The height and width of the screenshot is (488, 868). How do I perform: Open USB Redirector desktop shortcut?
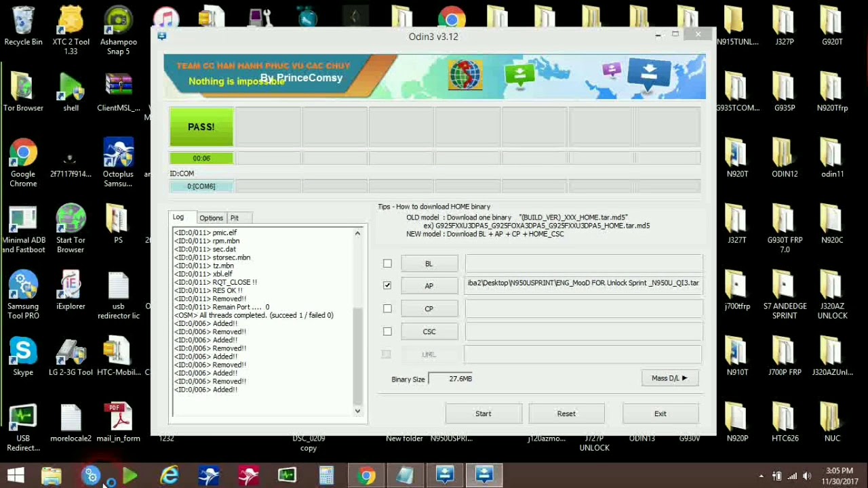click(x=23, y=428)
